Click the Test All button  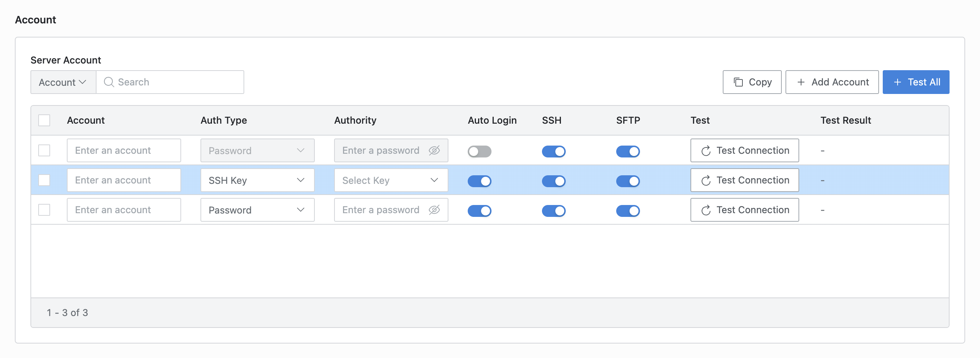(x=916, y=82)
